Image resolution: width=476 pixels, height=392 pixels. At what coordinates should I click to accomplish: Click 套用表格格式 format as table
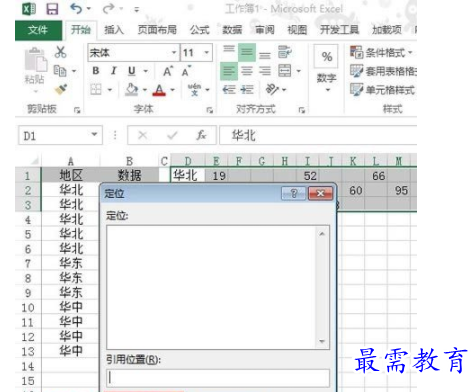(x=383, y=71)
